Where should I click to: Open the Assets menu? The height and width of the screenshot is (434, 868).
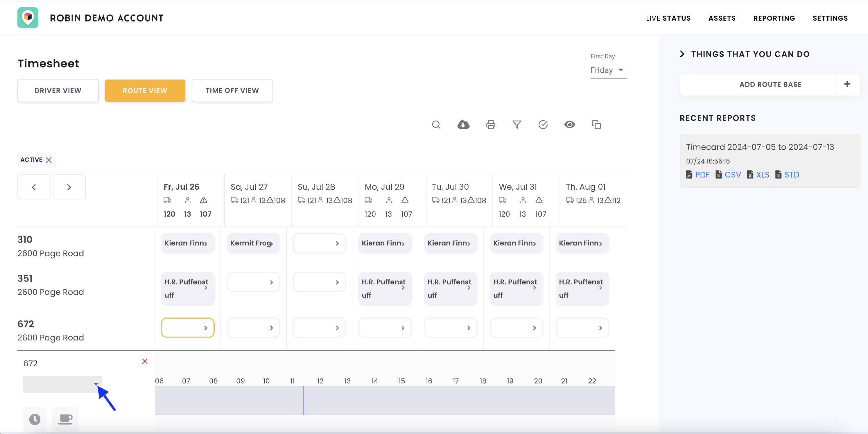[x=722, y=18]
